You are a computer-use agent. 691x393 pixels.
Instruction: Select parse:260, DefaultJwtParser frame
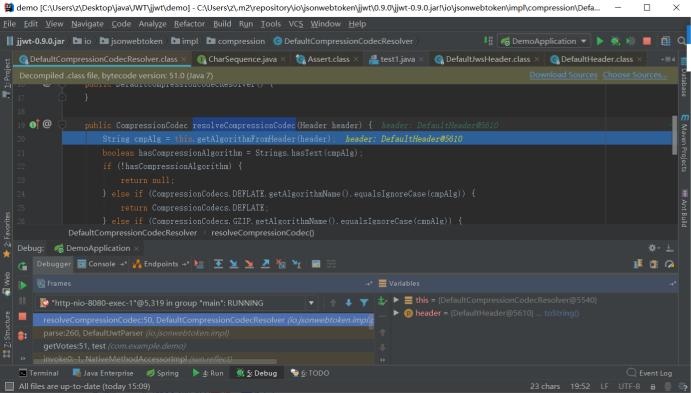[x=204, y=333]
